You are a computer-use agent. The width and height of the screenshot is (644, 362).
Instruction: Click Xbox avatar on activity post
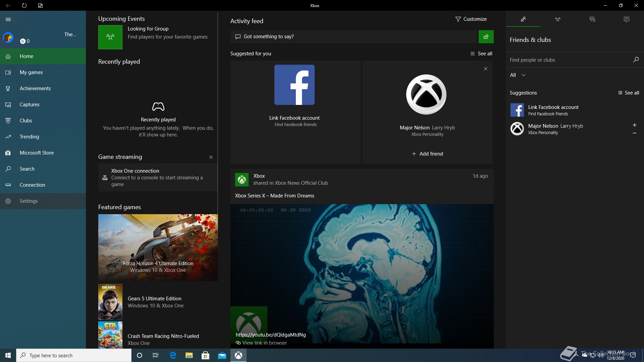tap(242, 180)
